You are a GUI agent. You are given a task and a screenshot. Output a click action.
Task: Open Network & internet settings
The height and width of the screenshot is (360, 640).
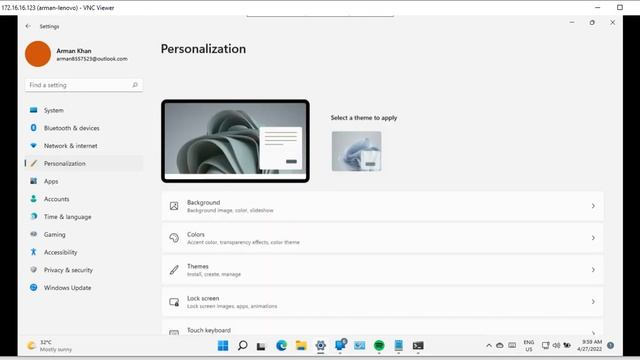coord(84,146)
